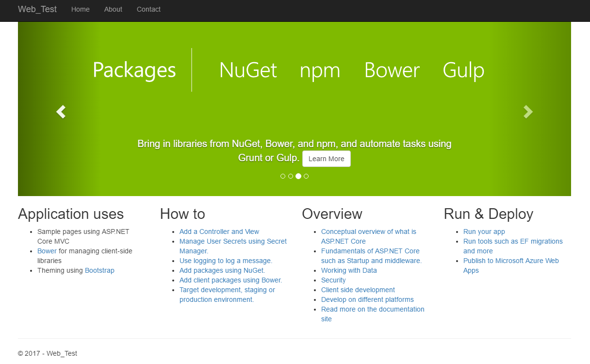Image resolution: width=590 pixels, height=364 pixels.
Task: Open Manage User Secrets using Secret Manager link
Action: (x=233, y=246)
